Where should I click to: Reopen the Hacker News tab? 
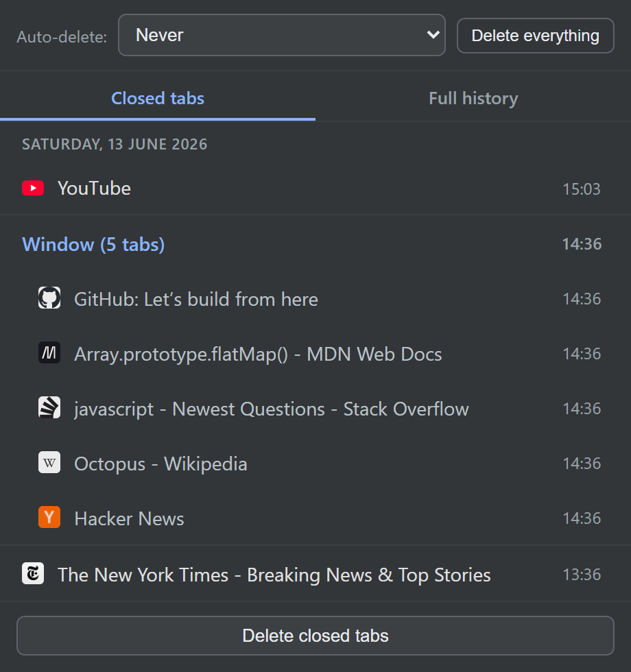[315, 518]
